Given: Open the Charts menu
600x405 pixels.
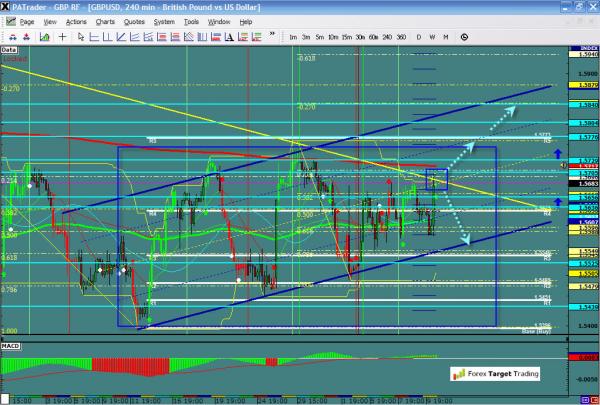Looking at the screenshot, I should [x=105, y=20].
